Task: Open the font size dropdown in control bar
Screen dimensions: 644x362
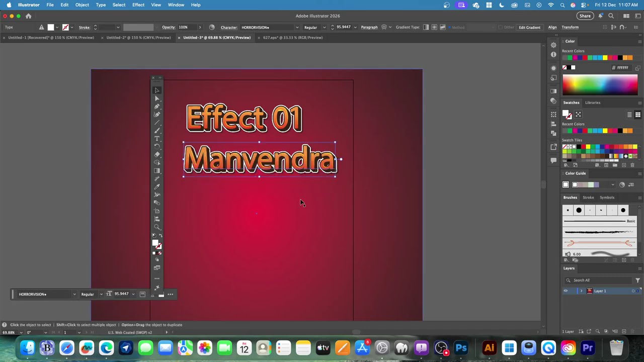Action: click(x=355, y=27)
